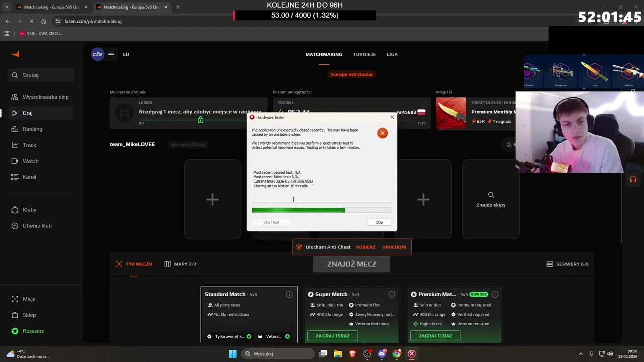Open Discord from the taskbar
Screen dimensions: 644x362
[382, 354]
